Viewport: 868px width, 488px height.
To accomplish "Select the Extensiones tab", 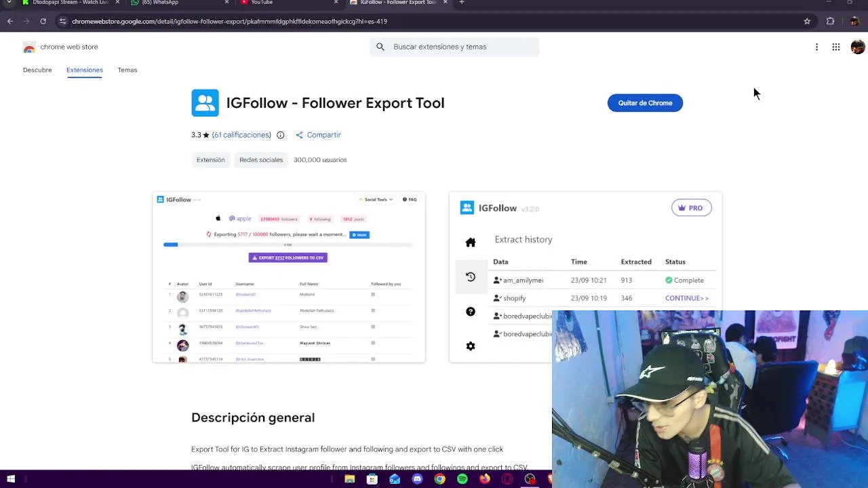I will 85,70.
